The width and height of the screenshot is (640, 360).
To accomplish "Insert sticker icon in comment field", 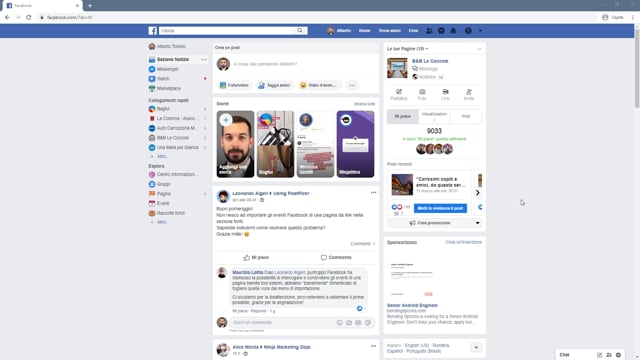I will [368, 322].
